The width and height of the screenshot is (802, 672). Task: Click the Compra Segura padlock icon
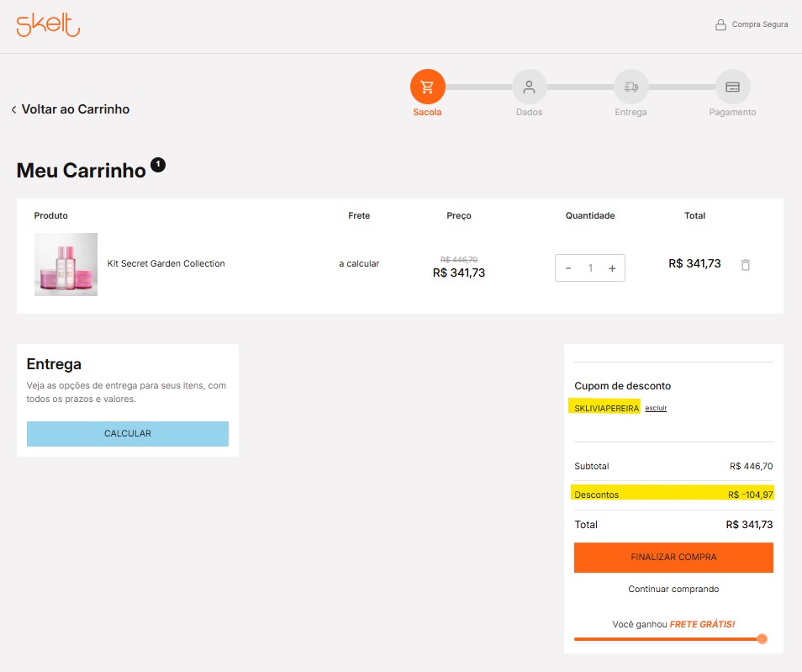click(720, 25)
